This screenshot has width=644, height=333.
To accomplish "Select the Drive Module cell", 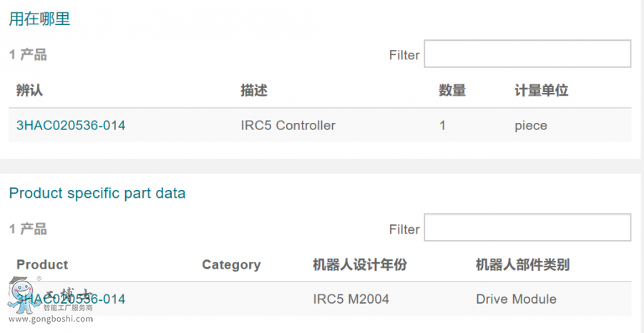I will [516, 299].
